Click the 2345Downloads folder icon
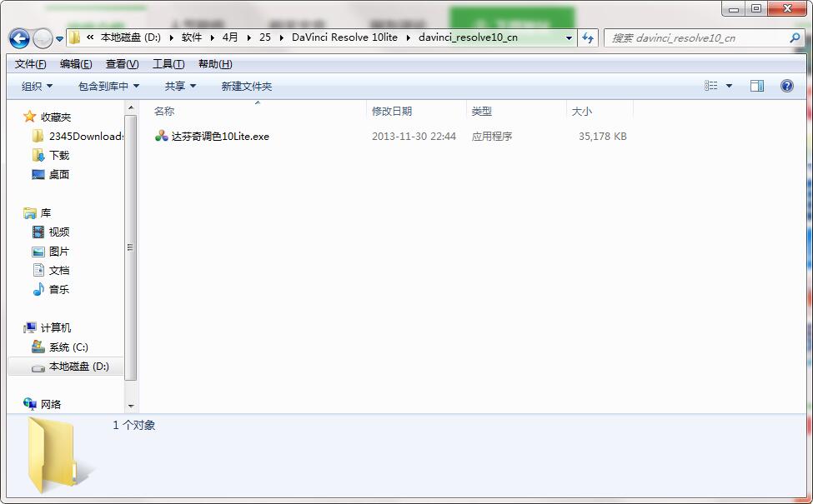 [x=38, y=136]
